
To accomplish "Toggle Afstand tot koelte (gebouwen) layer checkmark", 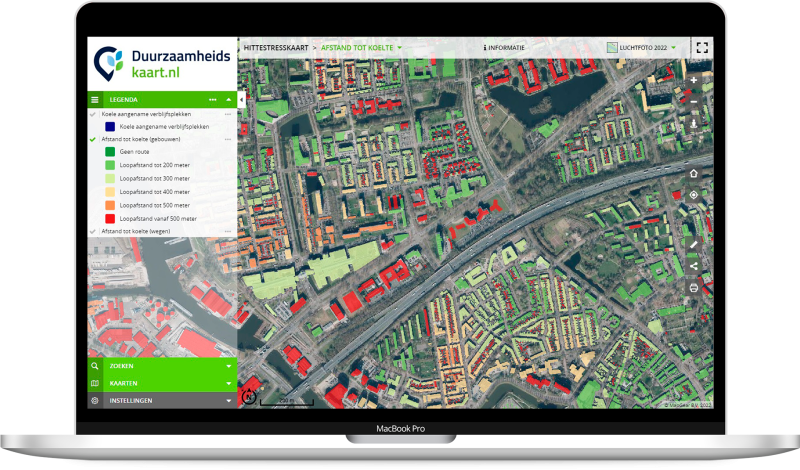I will [x=93, y=139].
